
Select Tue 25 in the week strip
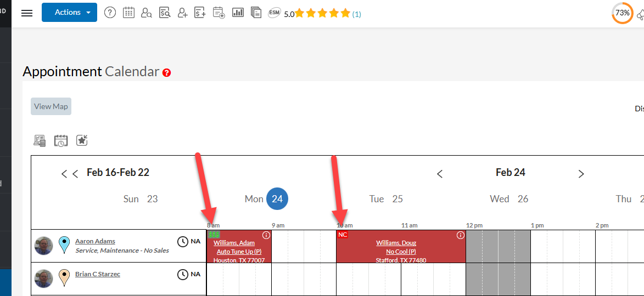[x=386, y=199]
